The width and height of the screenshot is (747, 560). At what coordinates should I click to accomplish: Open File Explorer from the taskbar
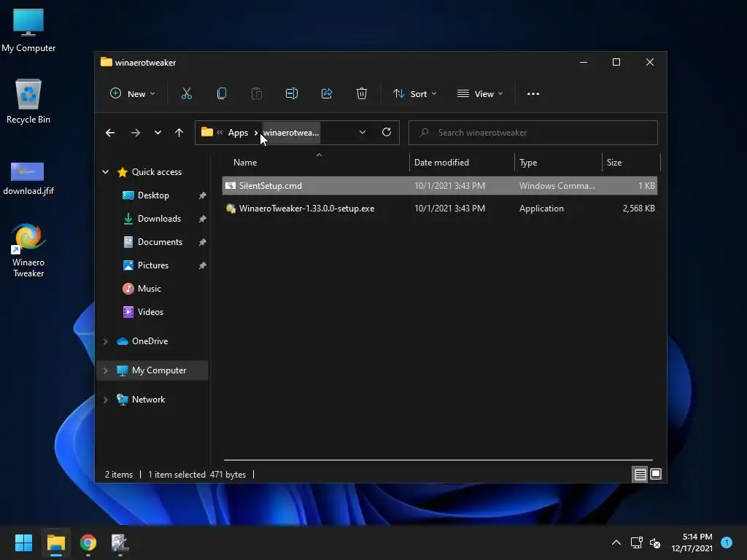click(x=55, y=542)
